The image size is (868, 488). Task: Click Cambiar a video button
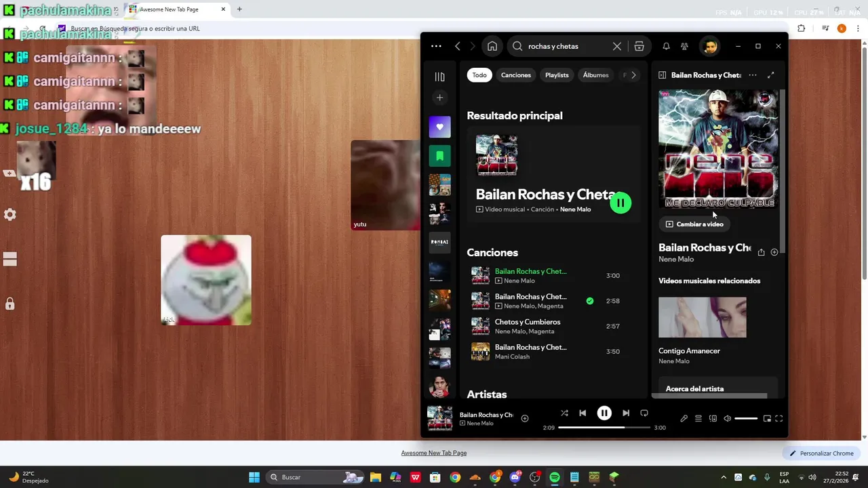694,224
